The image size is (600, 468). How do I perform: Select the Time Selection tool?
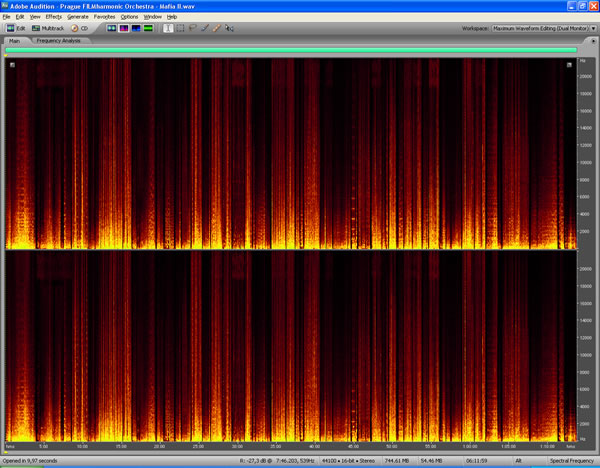click(x=168, y=28)
